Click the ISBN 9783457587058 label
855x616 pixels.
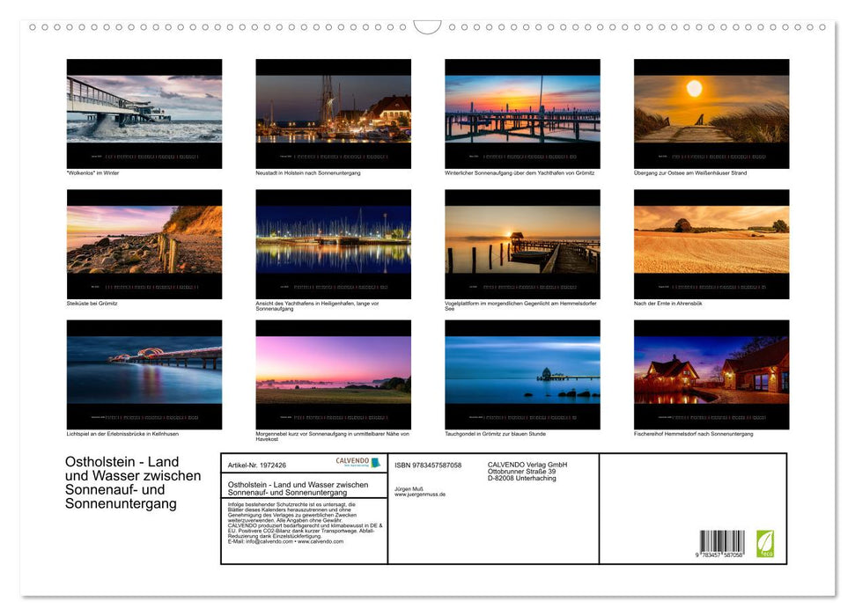(429, 464)
